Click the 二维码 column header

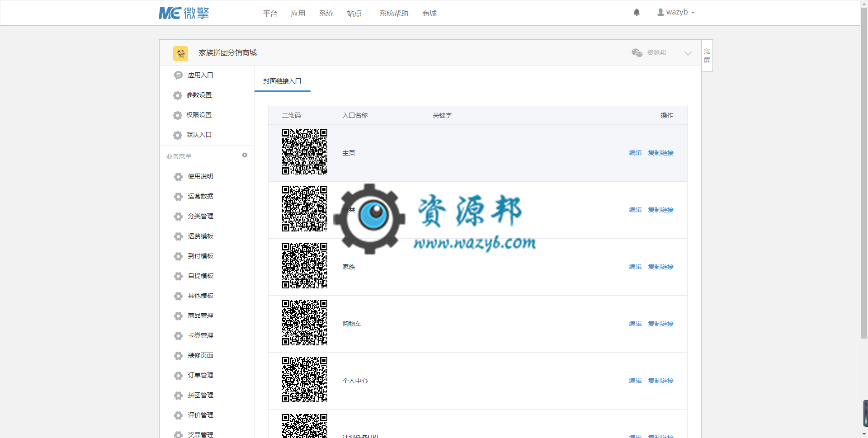point(292,115)
